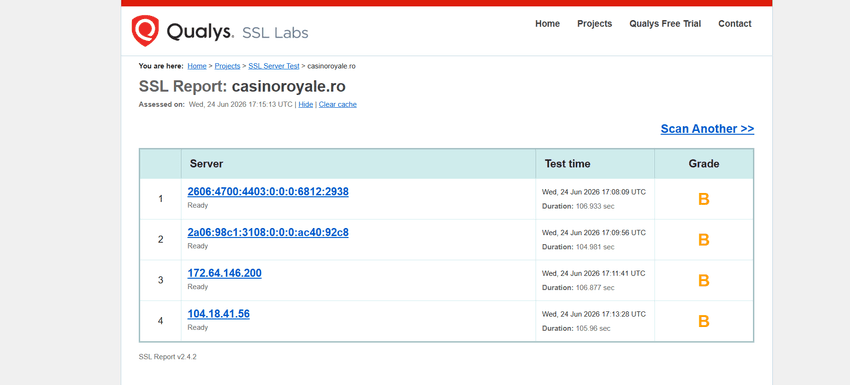Open the Qualys Free Trial menu item
The image size is (850, 385).
(x=665, y=24)
